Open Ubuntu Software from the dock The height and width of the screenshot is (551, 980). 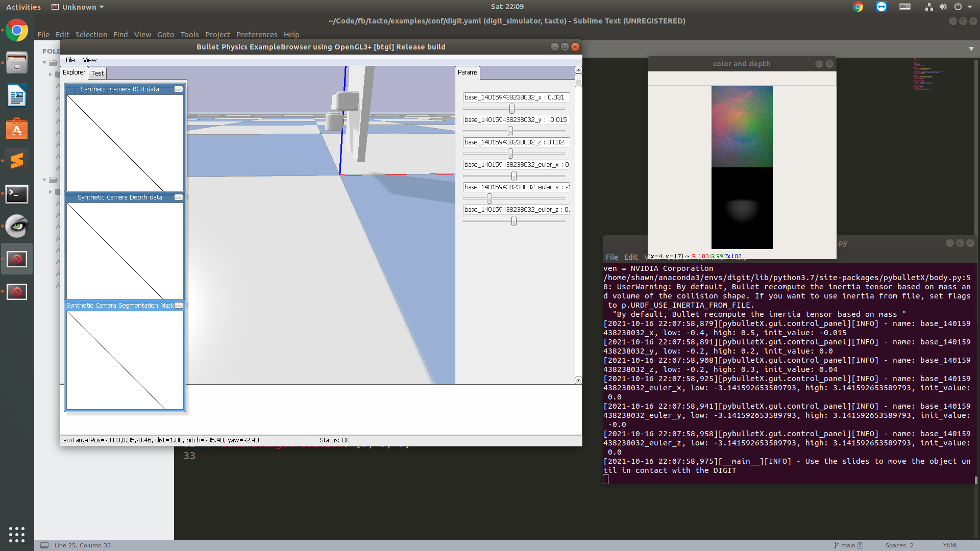[x=17, y=128]
